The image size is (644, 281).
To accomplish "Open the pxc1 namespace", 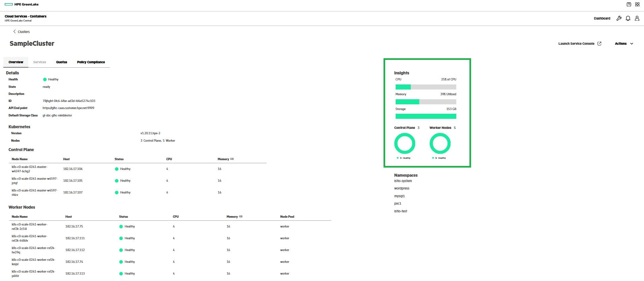I will tap(398, 204).
